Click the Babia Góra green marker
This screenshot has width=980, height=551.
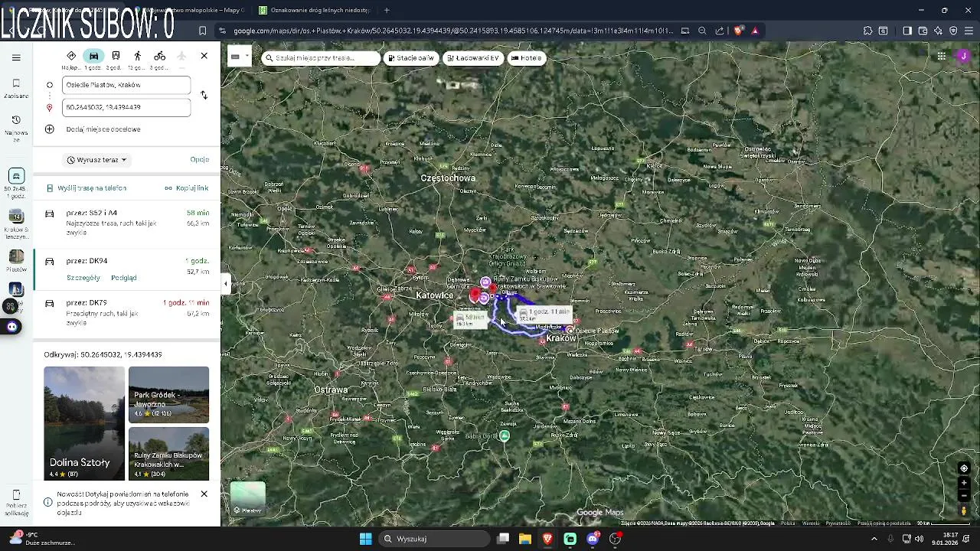pos(504,435)
